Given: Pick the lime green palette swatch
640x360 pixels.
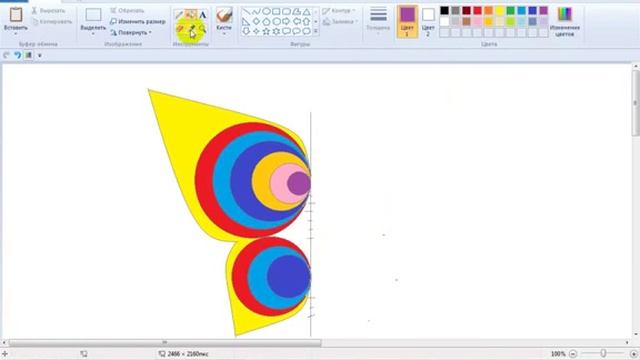Looking at the screenshot, I should pyautogui.click(x=511, y=21).
